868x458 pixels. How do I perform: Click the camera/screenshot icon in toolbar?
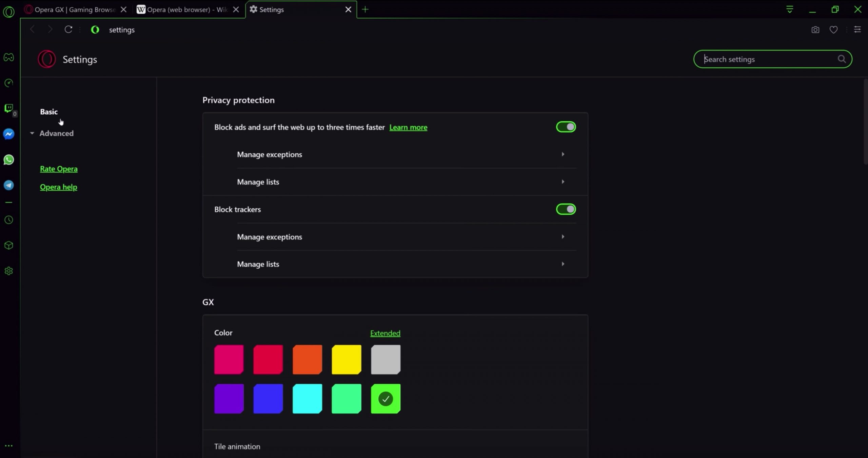pyautogui.click(x=816, y=29)
